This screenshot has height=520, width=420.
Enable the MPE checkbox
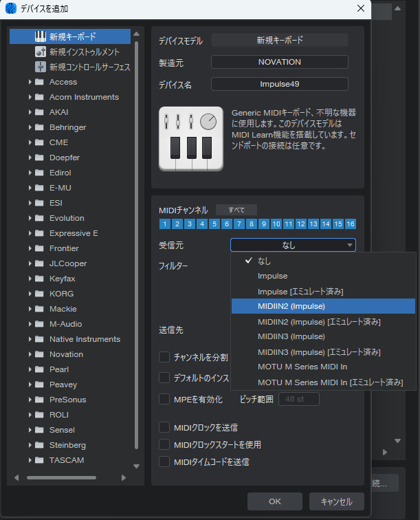(164, 399)
